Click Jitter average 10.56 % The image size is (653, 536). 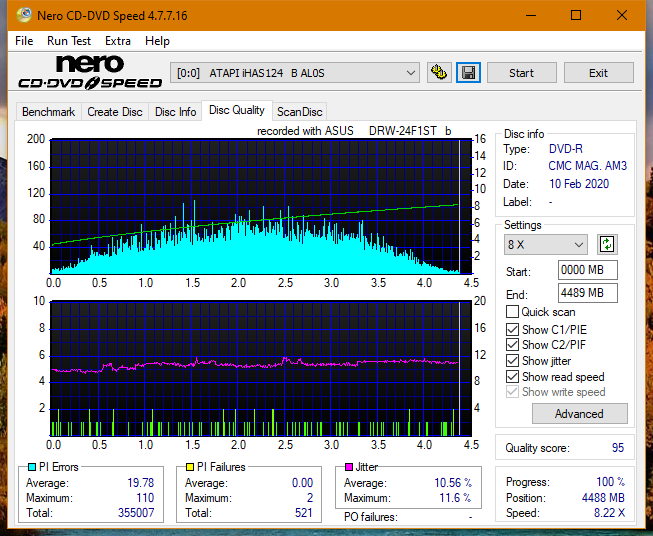(453, 483)
